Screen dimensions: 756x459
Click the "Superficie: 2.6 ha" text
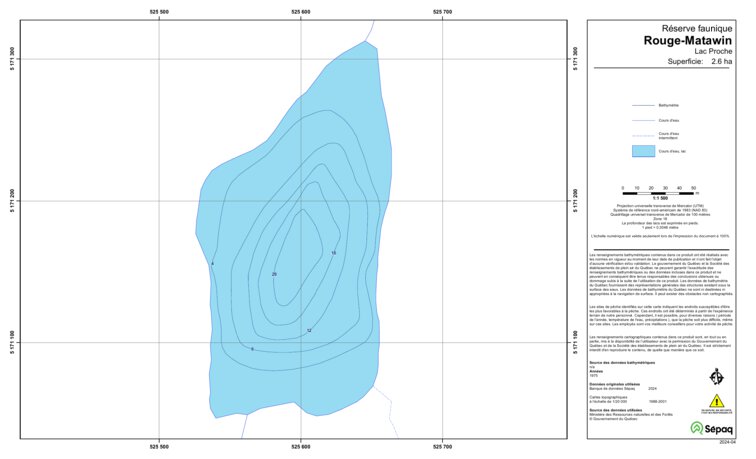click(x=700, y=61)
